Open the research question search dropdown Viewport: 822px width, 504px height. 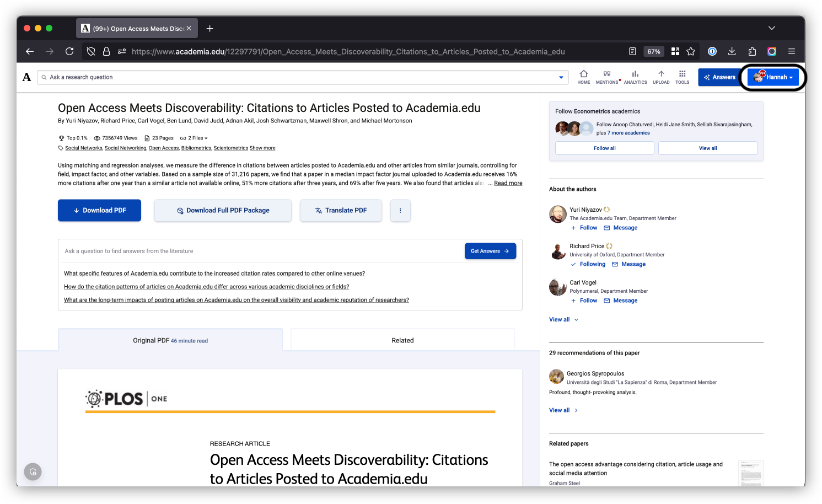(x=561, y=77)
